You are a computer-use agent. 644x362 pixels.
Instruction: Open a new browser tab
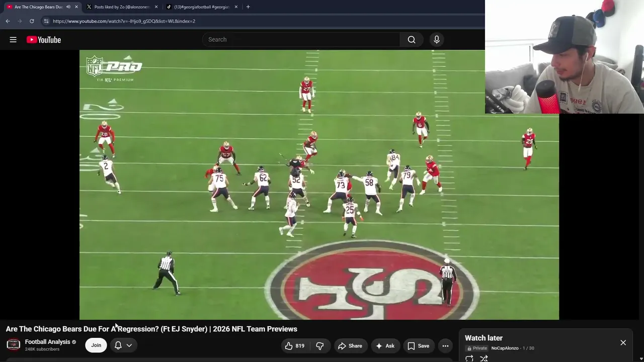248,7
